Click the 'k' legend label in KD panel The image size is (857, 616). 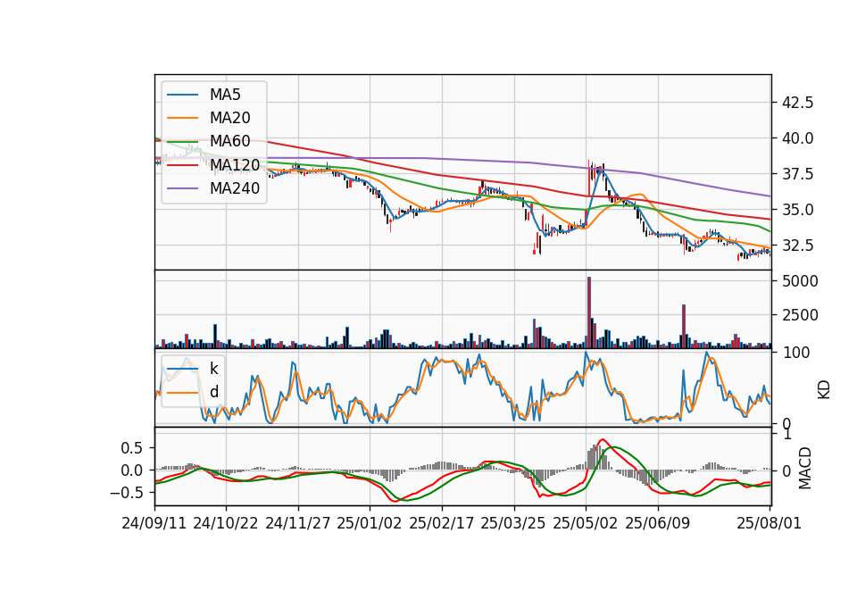pos(213,369)
